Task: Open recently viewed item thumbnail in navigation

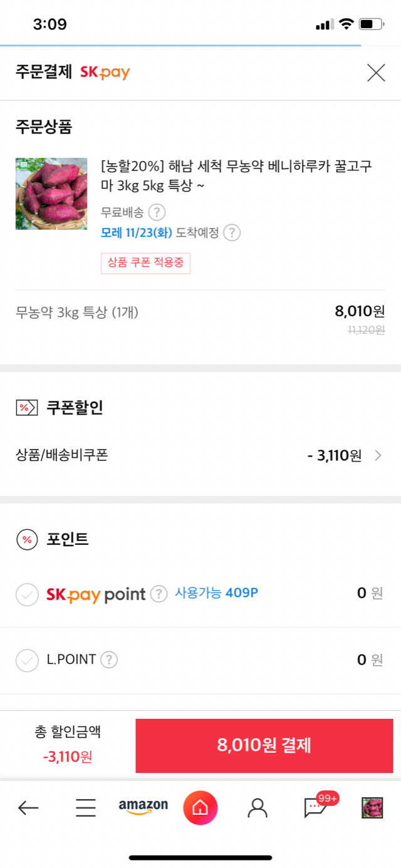Action: pyautogui.click(x=372, y=808)
